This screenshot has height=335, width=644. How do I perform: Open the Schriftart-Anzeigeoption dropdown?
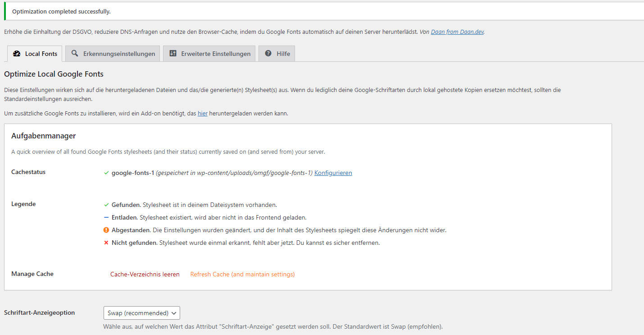[x=142, y=313]
